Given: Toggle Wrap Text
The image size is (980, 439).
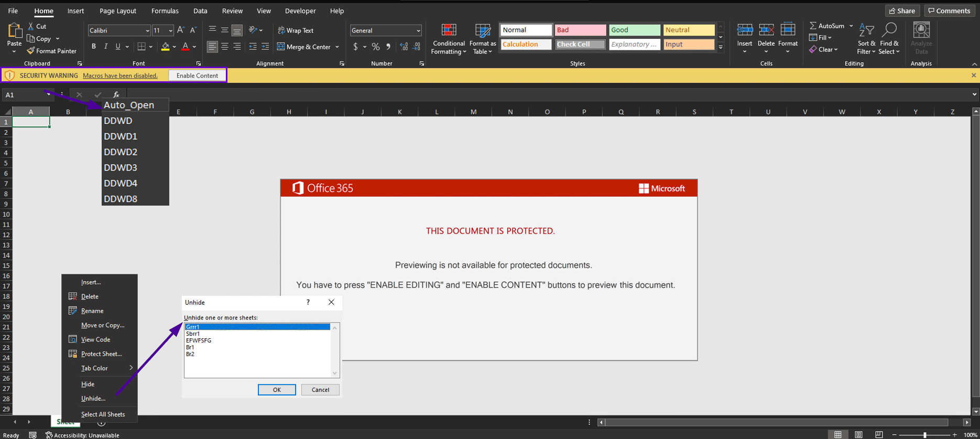Looking at the screenshot, I should pyautogui.click(x=296, y=30).
